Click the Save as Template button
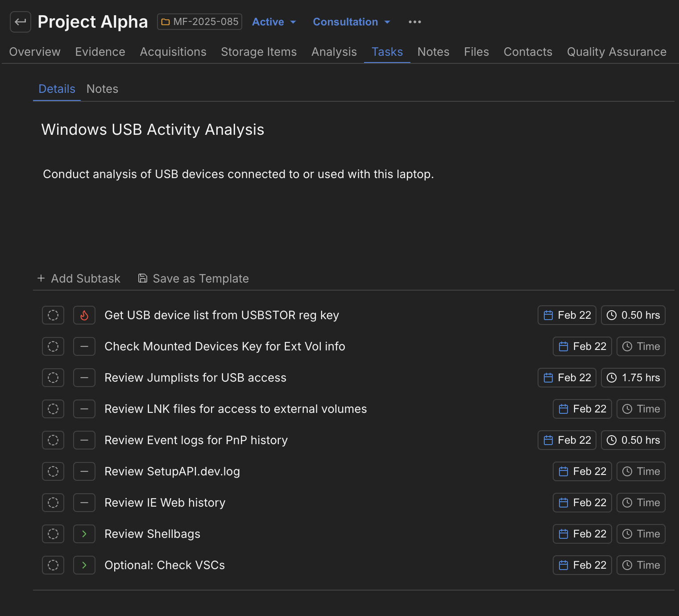This screenshot has height=616, width=679. tap(193, 279)
